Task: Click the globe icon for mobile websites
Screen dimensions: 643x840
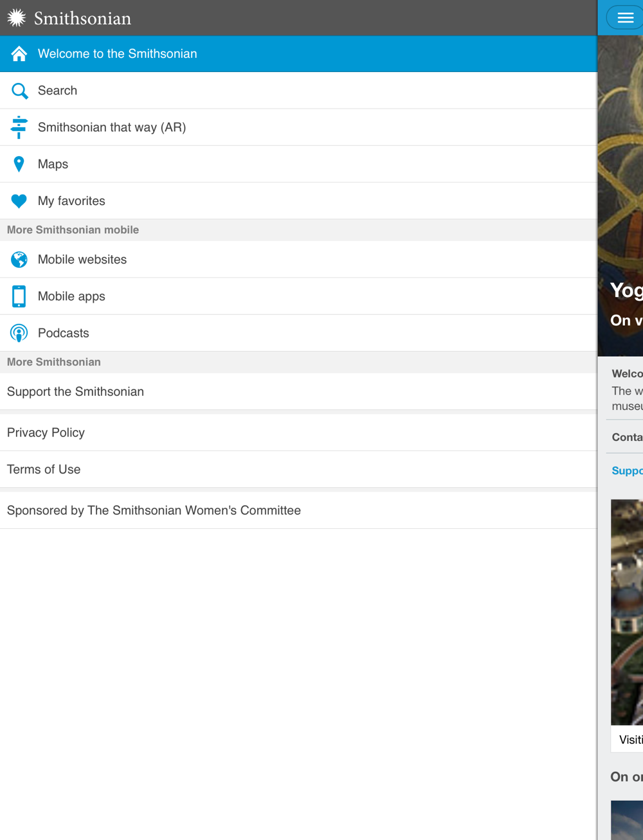Action: tap(19, 260)
